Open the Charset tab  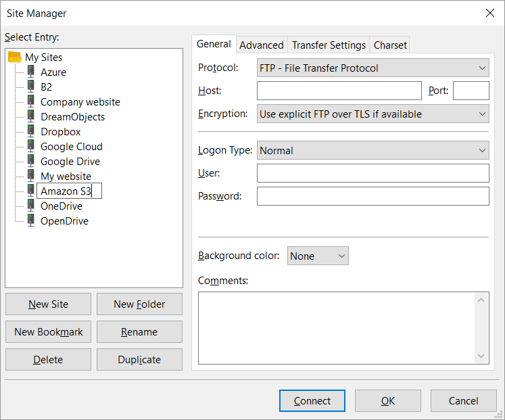click(x=390, y=45)
